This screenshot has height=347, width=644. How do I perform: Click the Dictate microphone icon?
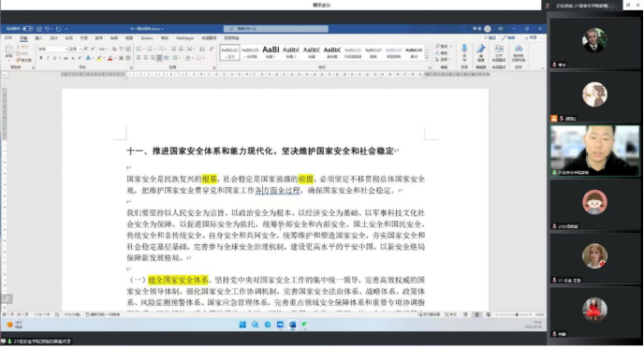[464, 51]
